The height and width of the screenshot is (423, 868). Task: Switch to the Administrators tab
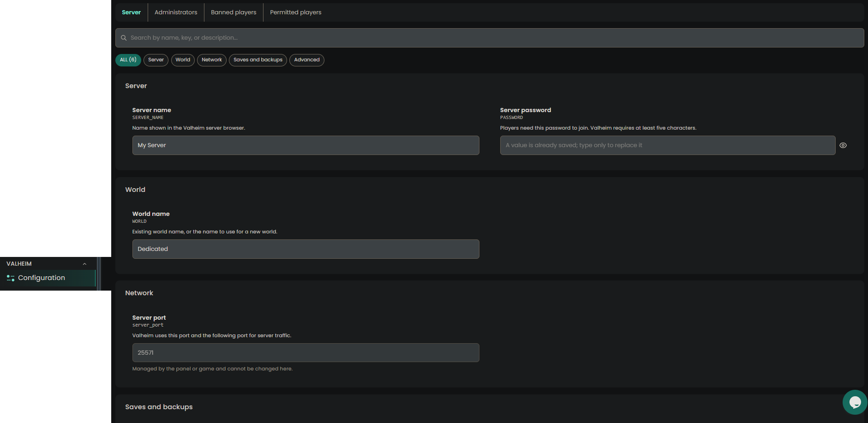tap(176, 12)
